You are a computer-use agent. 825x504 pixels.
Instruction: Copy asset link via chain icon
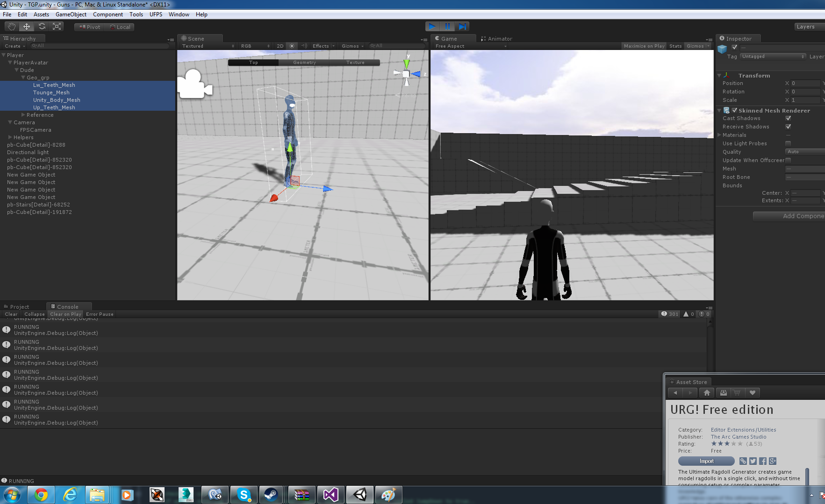pos(743,461)
